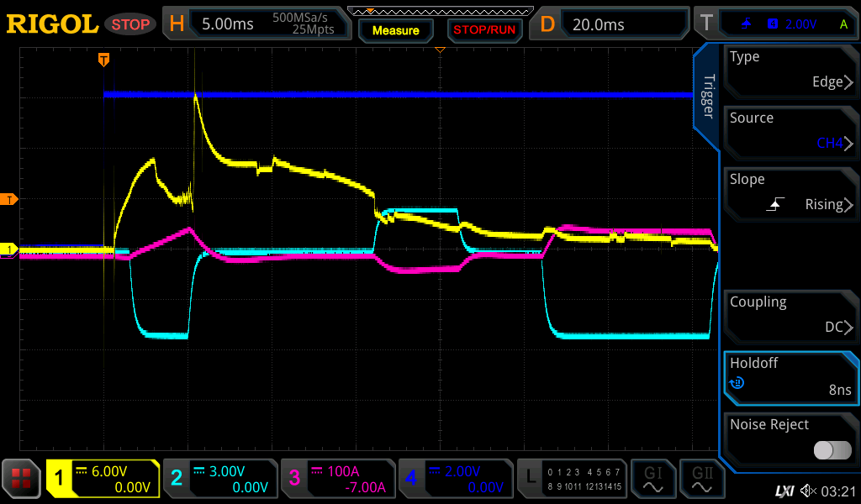
Task: Toggle channel 1 6.00V display
Action: (103, 480)
